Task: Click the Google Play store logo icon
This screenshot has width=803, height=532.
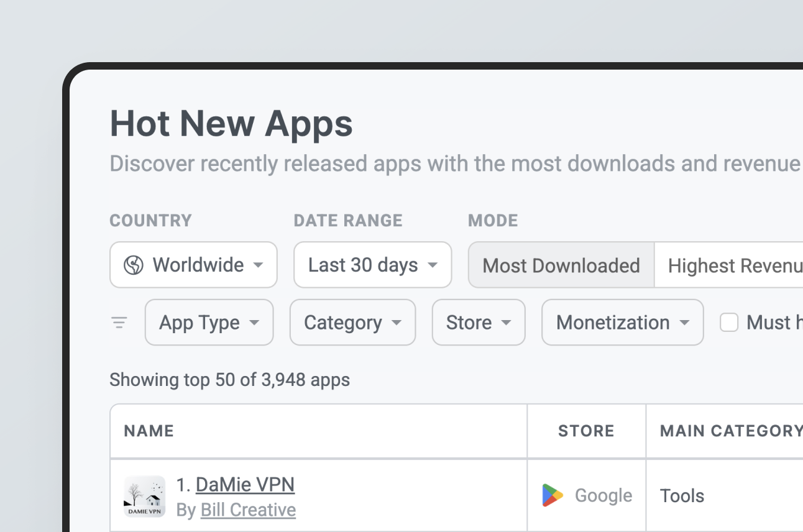Action: pos(552,495)
